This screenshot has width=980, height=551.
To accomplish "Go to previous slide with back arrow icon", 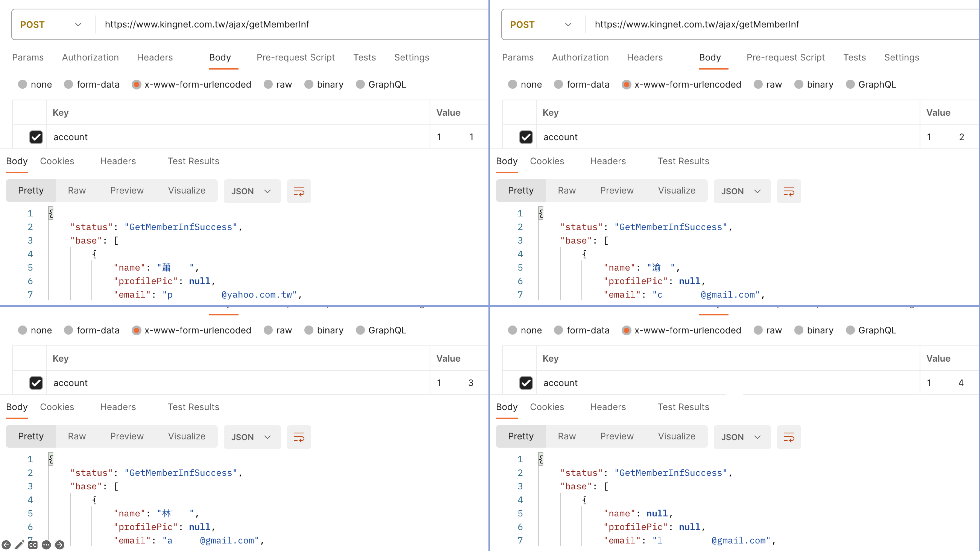I will point(6,545).
